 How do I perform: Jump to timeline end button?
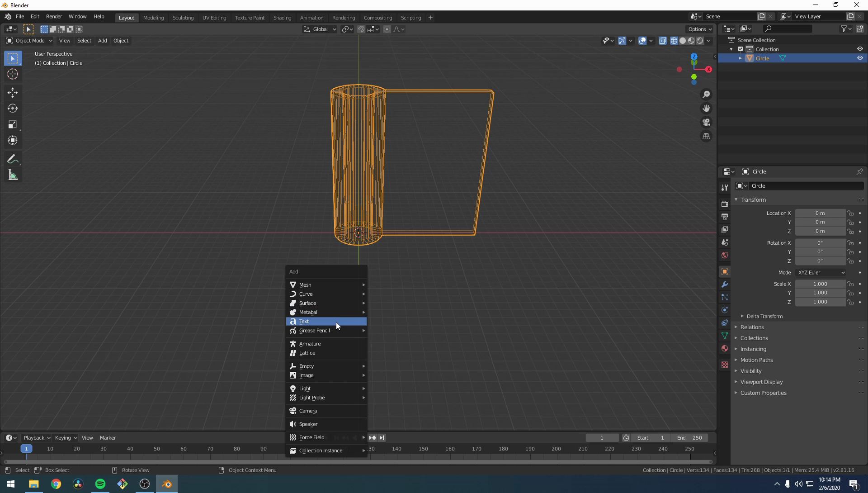[x=382, y=438]
